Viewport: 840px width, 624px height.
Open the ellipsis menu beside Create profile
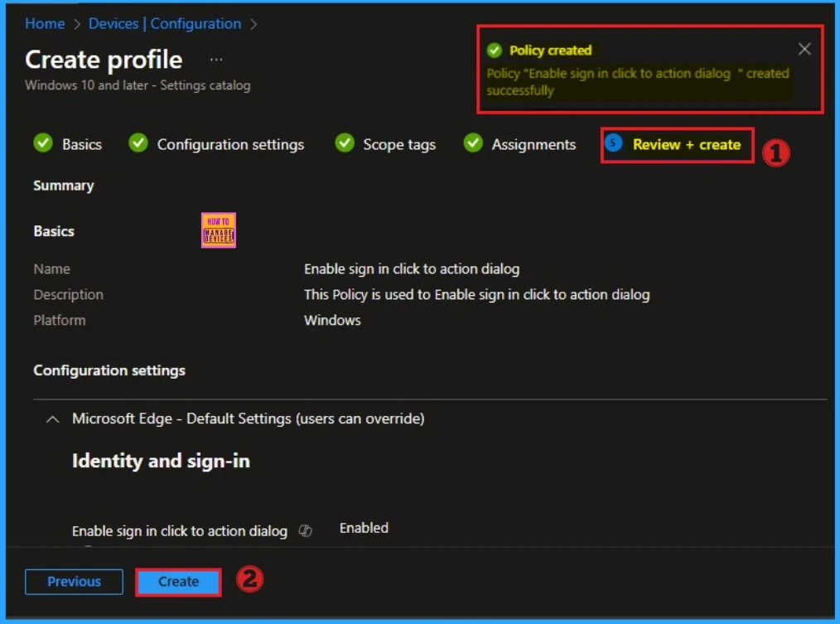(x=216, y=60)
